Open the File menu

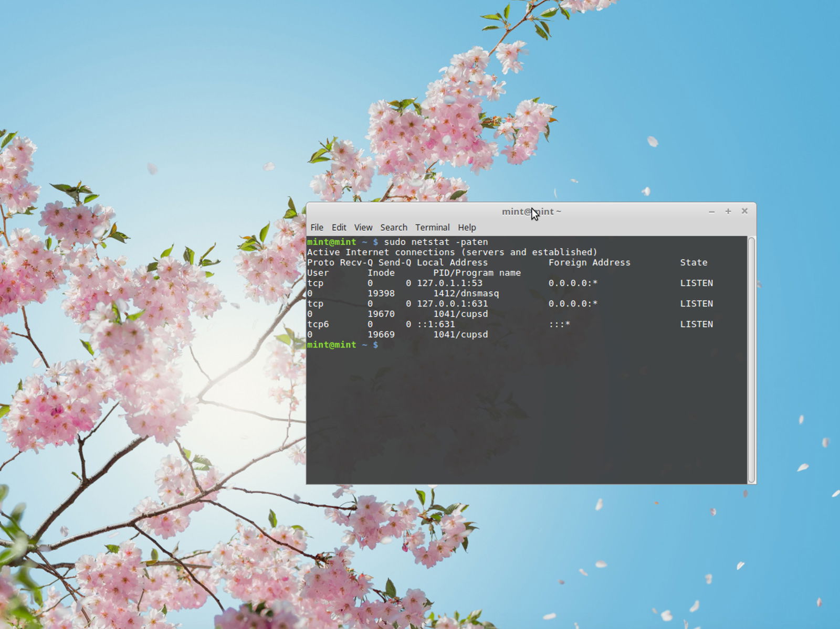(317, 227)
